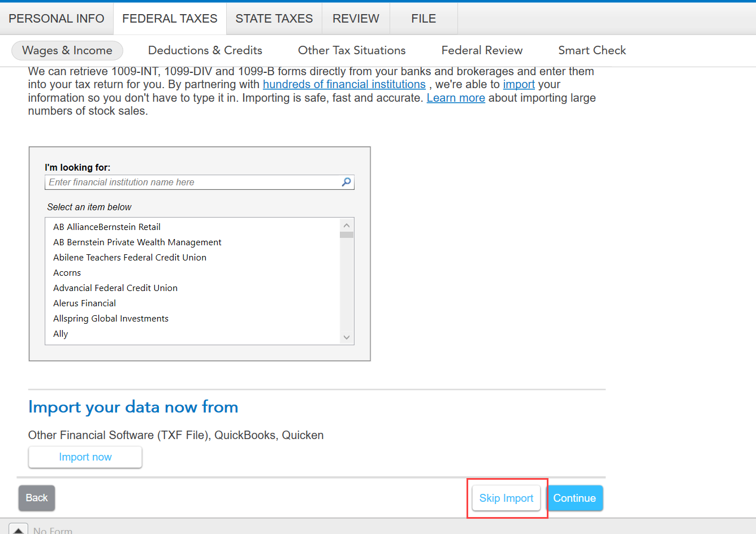Image resolution: width=756 pixels, height=534 pixels.
Task: Open the Federal Review section
Action: click(x=482, y=50)
